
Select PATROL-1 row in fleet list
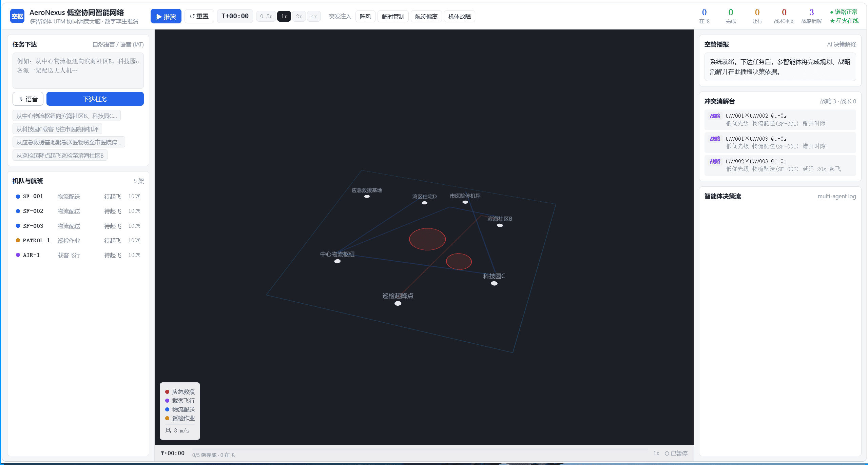pos(78,241)
